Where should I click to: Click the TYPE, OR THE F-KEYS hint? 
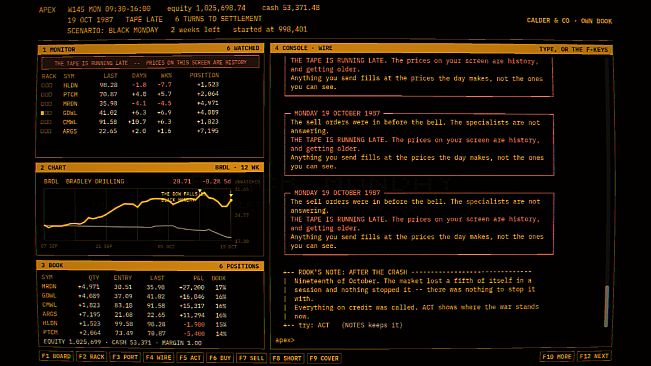point(573,49)
